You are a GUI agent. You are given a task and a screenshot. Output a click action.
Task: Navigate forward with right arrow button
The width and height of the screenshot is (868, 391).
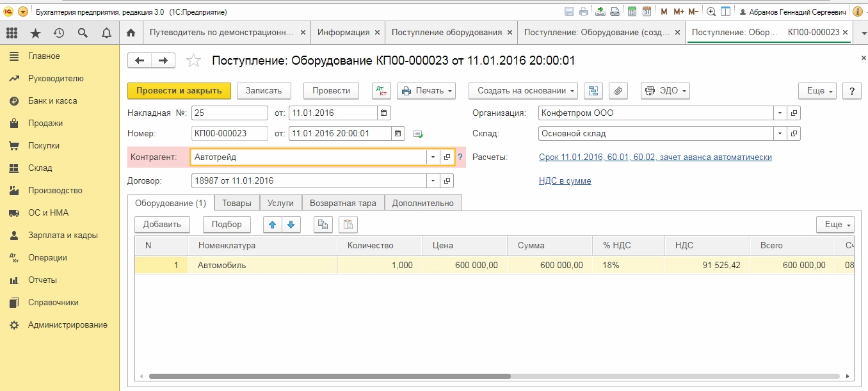pyautogui.click(x=164, y=60)
